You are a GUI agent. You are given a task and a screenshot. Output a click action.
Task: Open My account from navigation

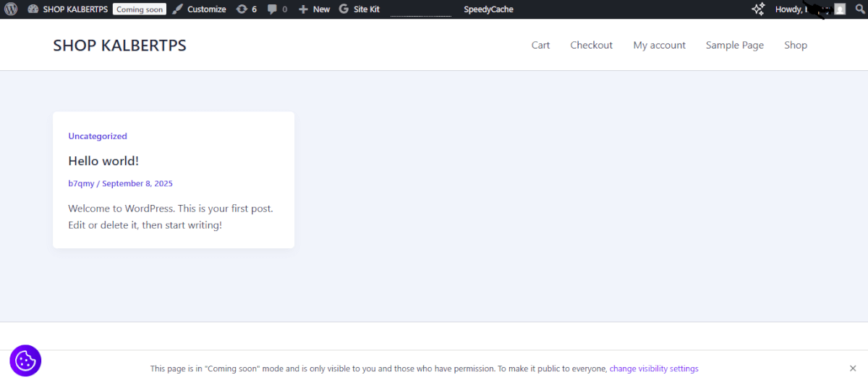point(659,45)
